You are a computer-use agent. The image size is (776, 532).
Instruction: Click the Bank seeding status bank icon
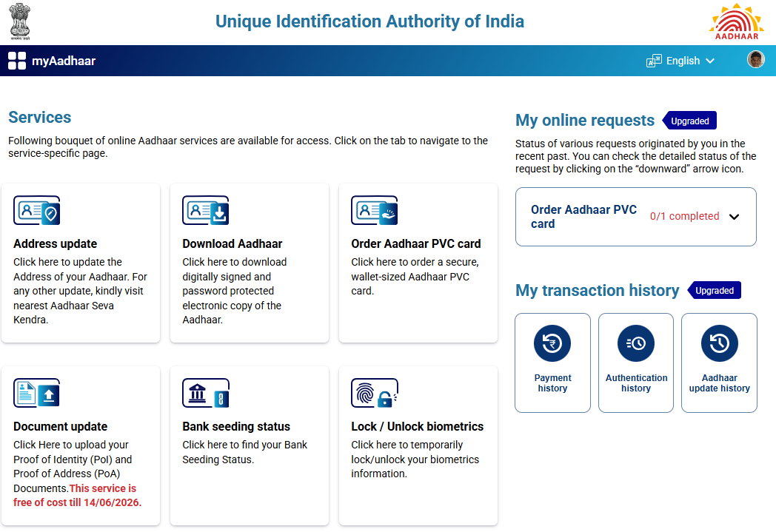coord(205,393)
